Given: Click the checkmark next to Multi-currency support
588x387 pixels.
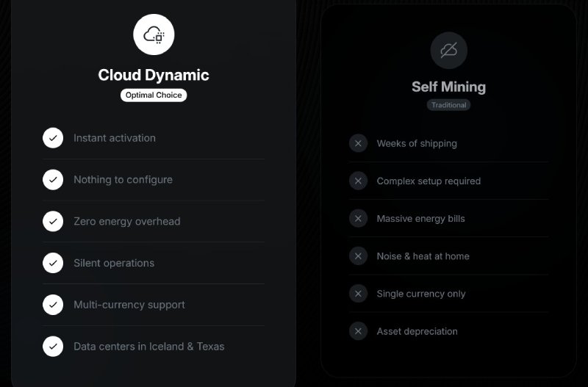Looking at the screenshot, I should [53, 305].
